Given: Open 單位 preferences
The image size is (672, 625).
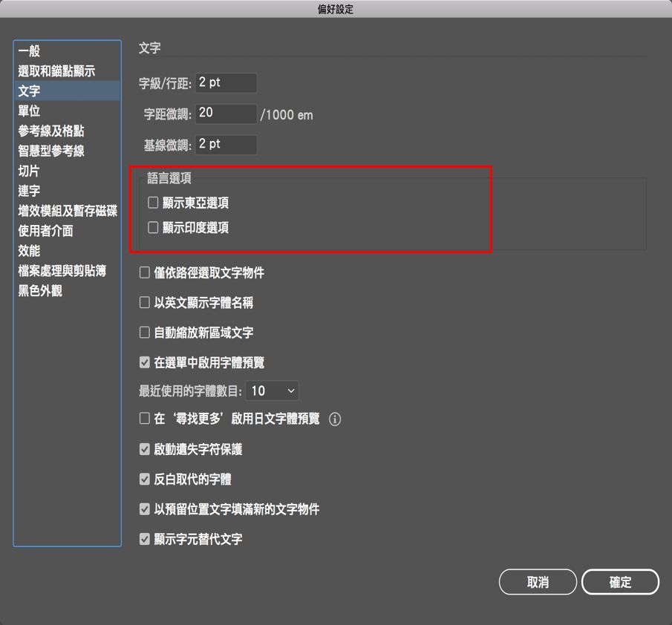Looking at the screenshot, I should pyautogui.click(x=68, y=111).
